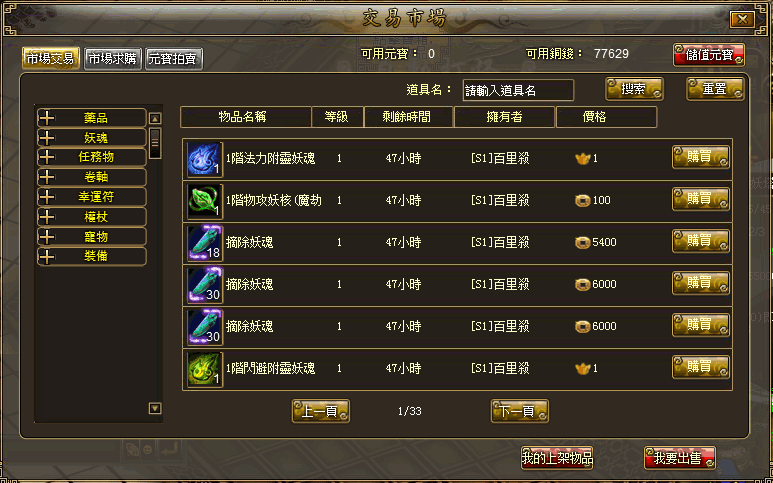
Task: Click the copper coin icon next to price 100
Action: (583, 201)
